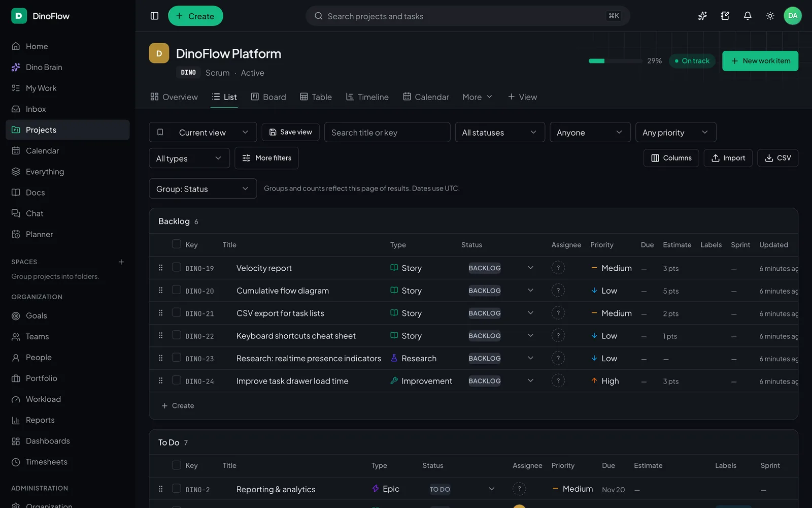Click the Search title or key field
The image size is (812, 508).
tap(387, 132)
